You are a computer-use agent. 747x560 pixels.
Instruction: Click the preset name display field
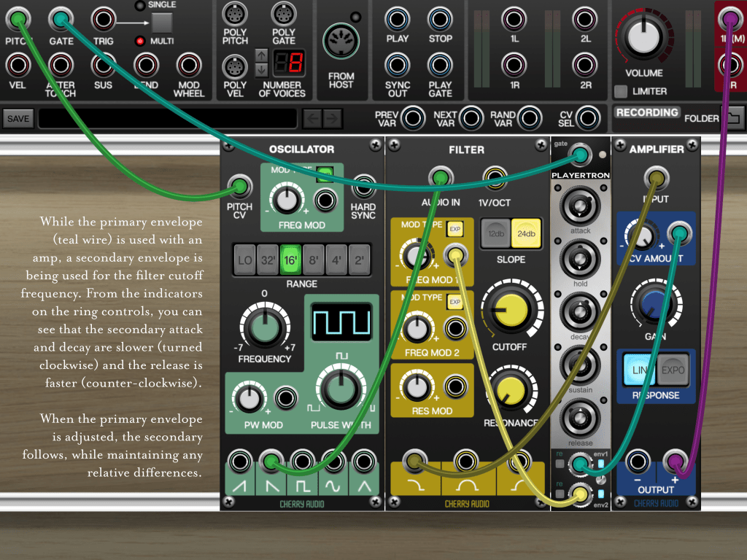coord(168,118)
